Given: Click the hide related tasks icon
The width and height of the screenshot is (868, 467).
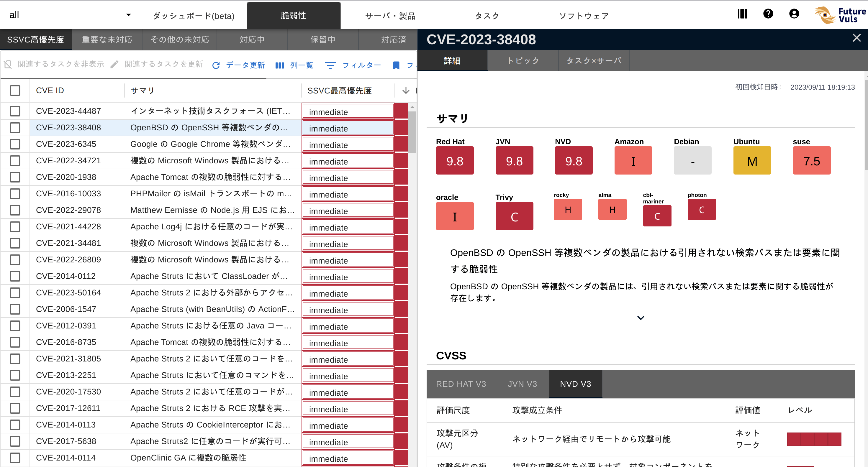Looking at the screenshot, I should (x=8, y=64).
